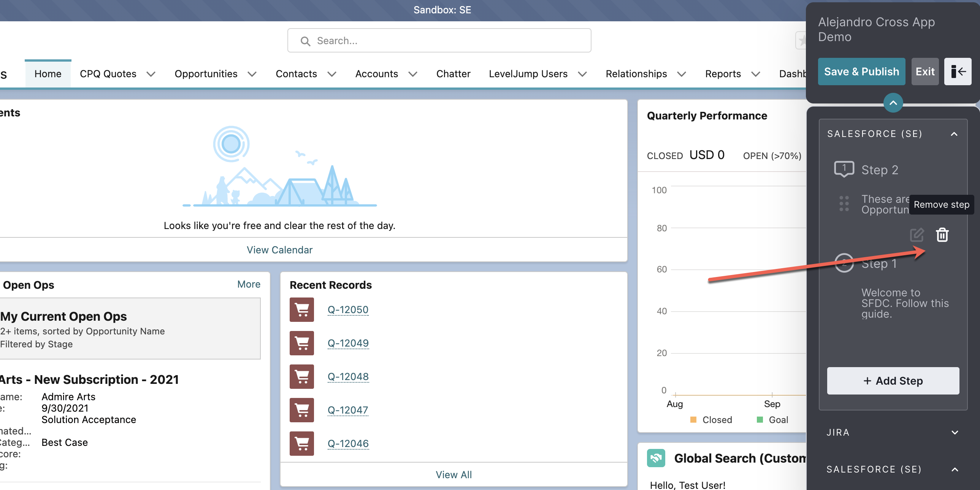Image resolution: width=980 pixels, height=490 pixels.
Task: Open the Accounts tab dropdown chevron
Action: click(x=413, y=74)
